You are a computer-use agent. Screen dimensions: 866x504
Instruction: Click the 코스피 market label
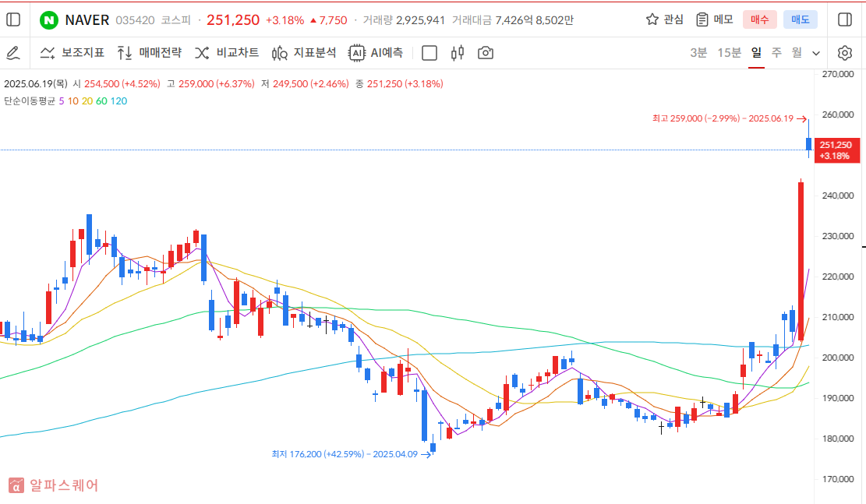[175, 20]
